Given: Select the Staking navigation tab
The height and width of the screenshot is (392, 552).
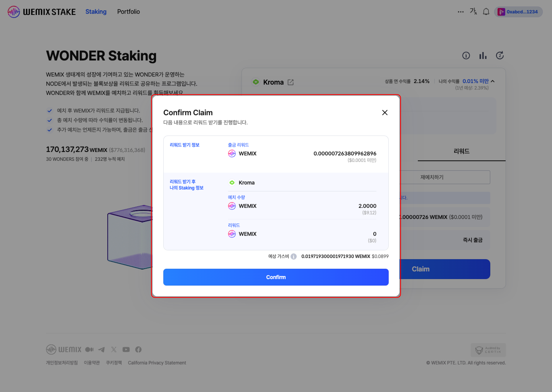Looking at the screenshot, I should click(96, 12).
